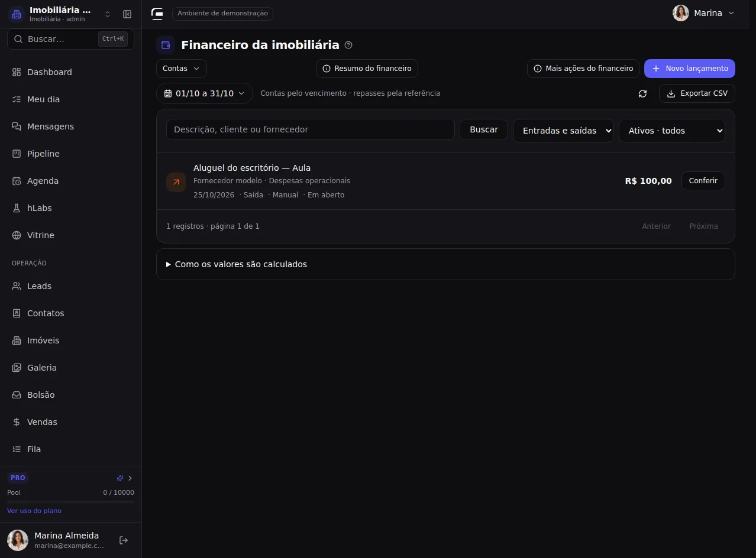
Task: Click the Contatos icon in sidebar
Action: (17, 313)
